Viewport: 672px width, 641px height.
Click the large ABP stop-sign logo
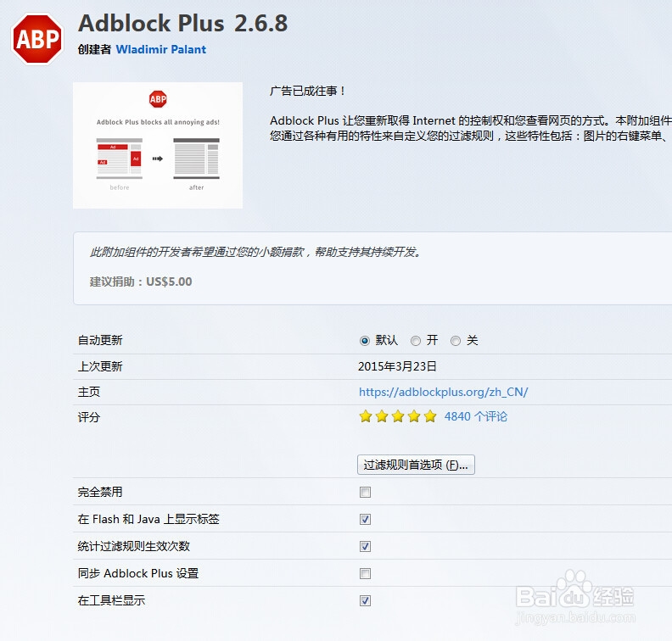37,38
